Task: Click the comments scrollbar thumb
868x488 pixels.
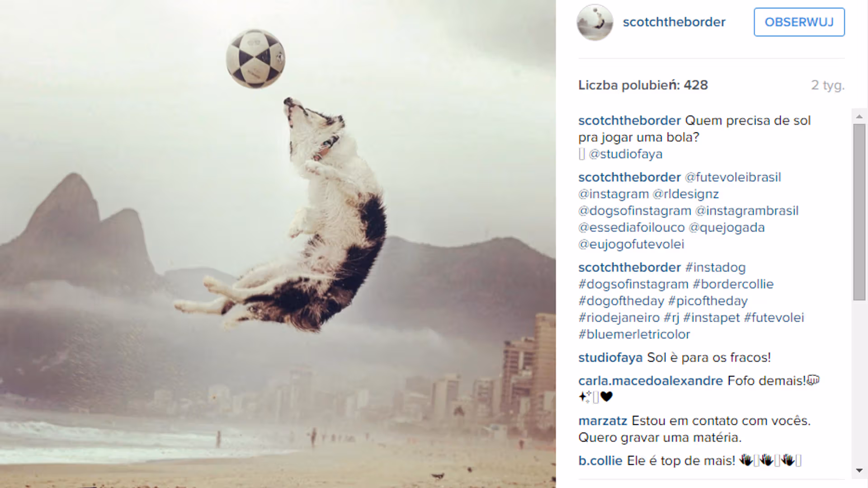Action: 859,212
